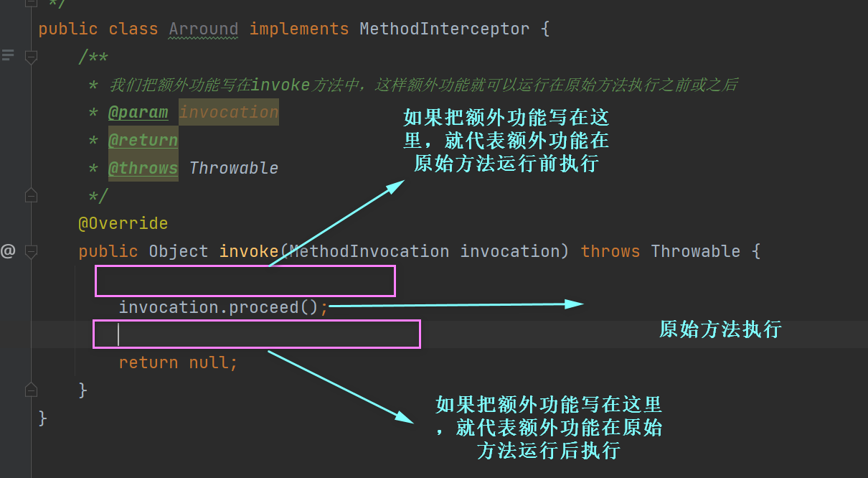The width and height of the screenshot is (868, 478).
Task: Click the @ override gutter icon beside invoke
Action: coord(8,251)
